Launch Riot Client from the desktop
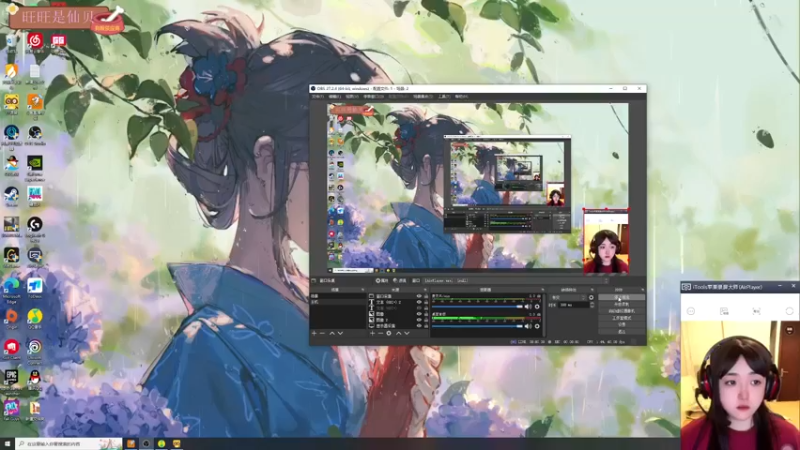 click(11, 348)
